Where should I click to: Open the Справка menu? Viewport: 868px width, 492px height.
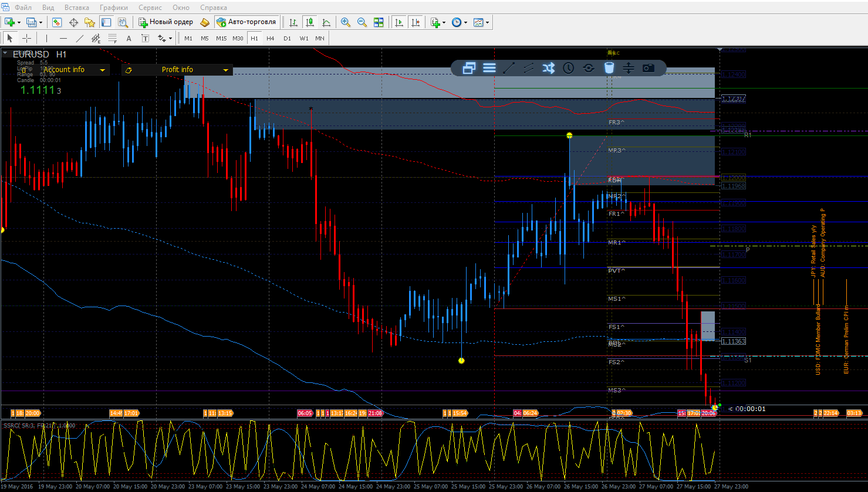tap(214, 8)
